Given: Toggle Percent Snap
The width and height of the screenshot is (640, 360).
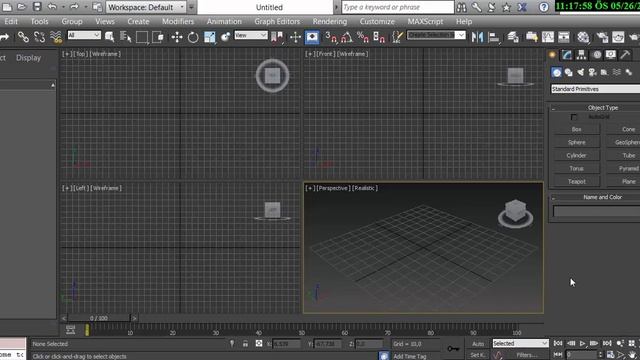Looking at the screenshot, I should (x=363, y=37).
